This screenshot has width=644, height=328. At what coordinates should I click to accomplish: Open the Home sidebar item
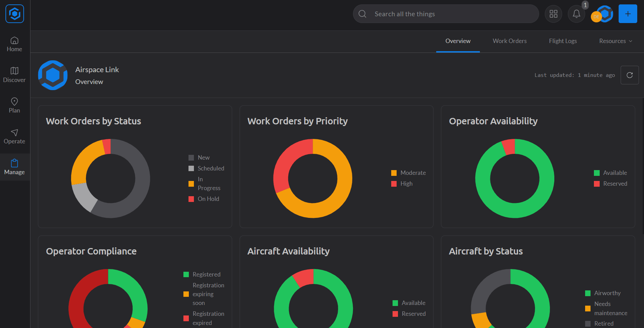tap(15, 44)
